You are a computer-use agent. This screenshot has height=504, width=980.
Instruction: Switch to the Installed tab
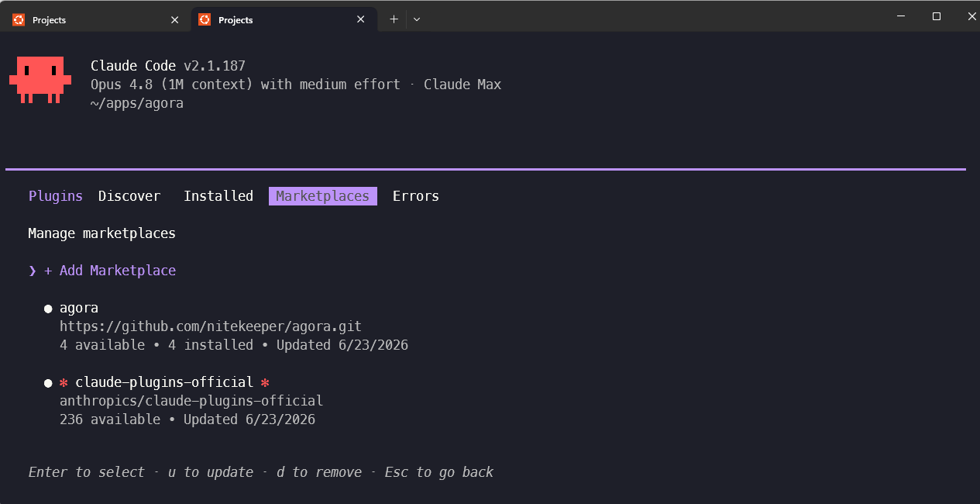pyautogui.click(x=218, y=196)
